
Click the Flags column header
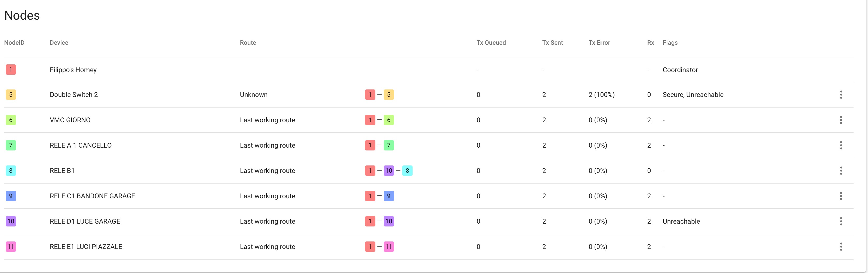[x=670, y=43]
